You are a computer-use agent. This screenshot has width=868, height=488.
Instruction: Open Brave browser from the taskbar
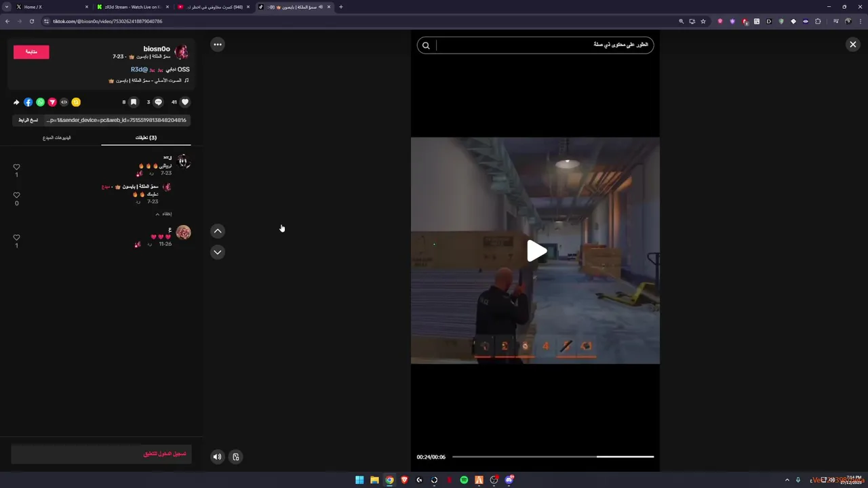[x=404, y=480]
